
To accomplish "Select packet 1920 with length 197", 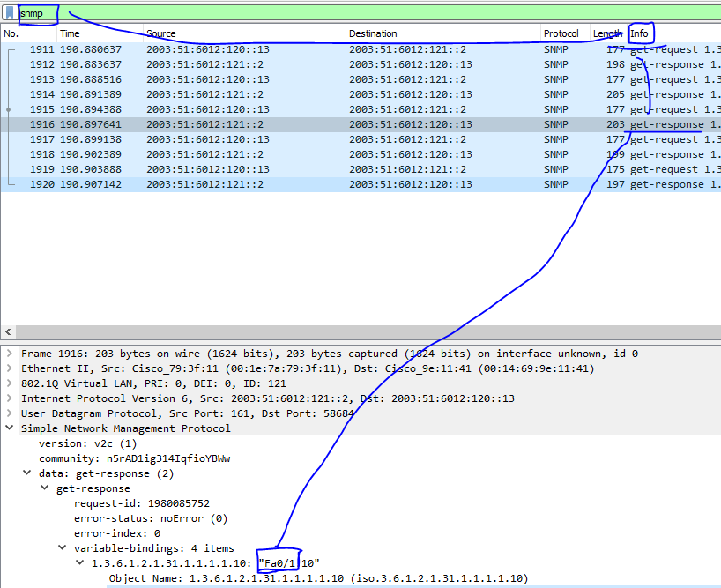I will [360, 184].
